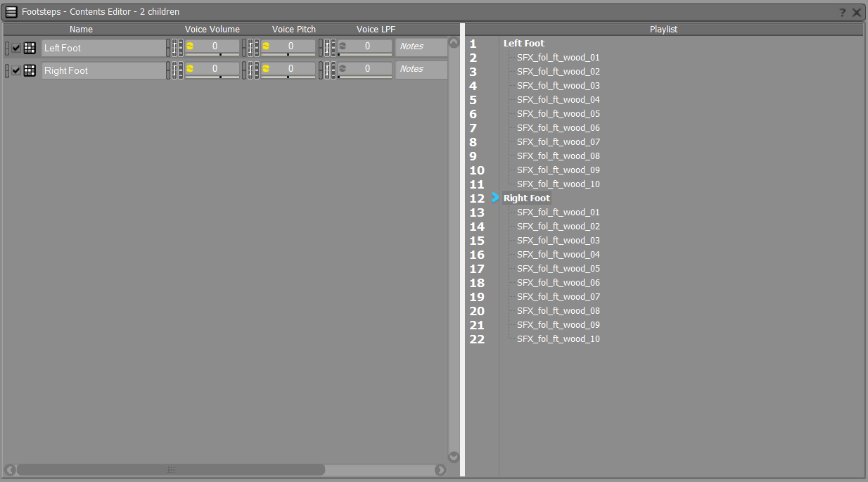
Task: Open Notes field for Left Foot
Action: (x=421, y=46)
